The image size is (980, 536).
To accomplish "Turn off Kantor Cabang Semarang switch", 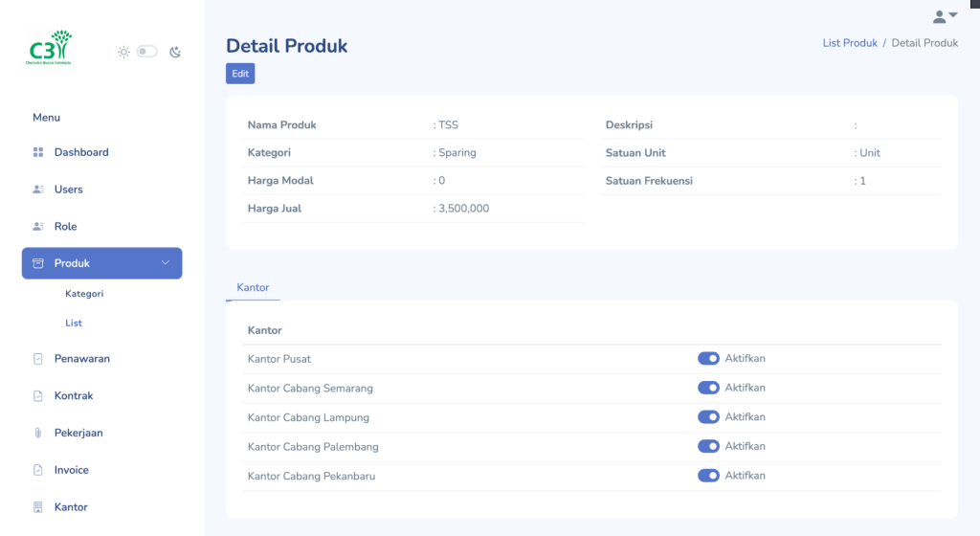I will 708,388.
